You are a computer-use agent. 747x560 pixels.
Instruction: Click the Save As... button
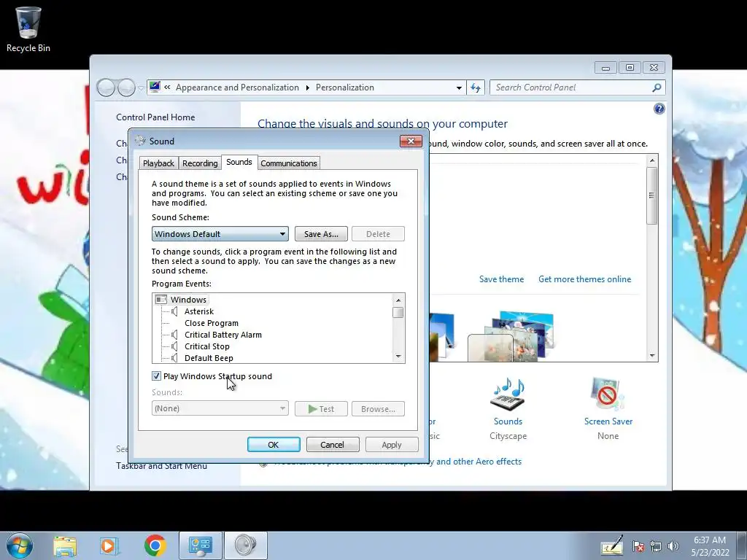point(321,234)
